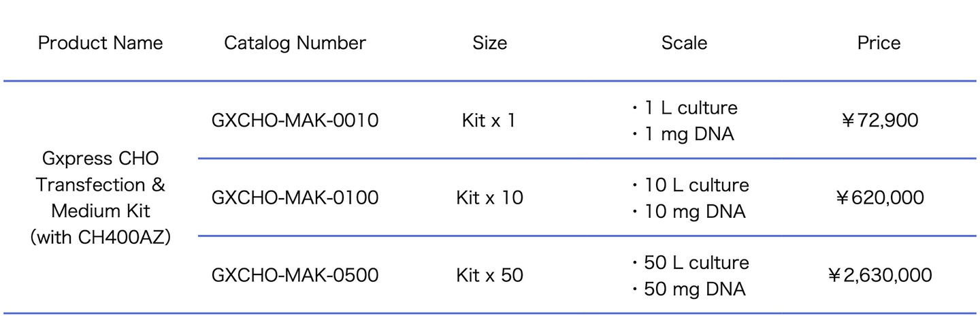
Task: Click catalog number GXCHO-MAK-0010
Action: (x=295, y=121)
